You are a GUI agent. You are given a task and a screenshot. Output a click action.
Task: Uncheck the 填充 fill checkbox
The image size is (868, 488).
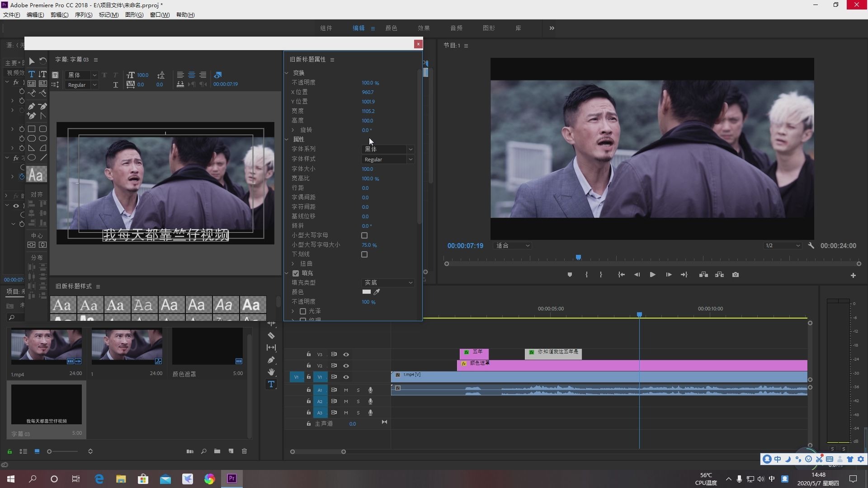(x=296, y=273)
